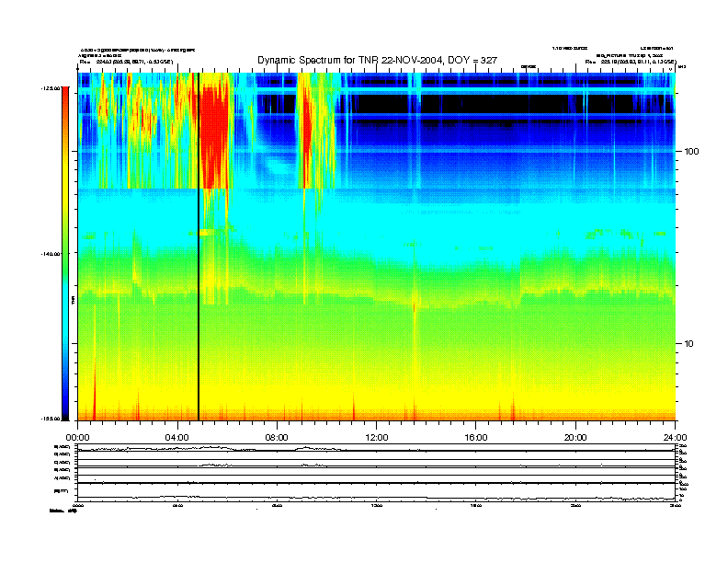Click the -140.00 color scale label
This screenshot has width=728, height=563.
pyautogui.click(x=51, y=254)
